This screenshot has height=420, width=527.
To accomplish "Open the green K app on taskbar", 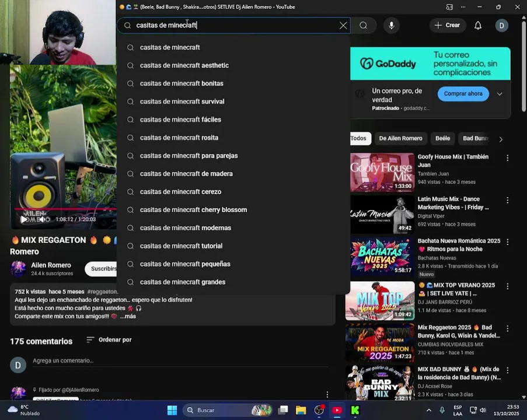I will tap(355, 410).
